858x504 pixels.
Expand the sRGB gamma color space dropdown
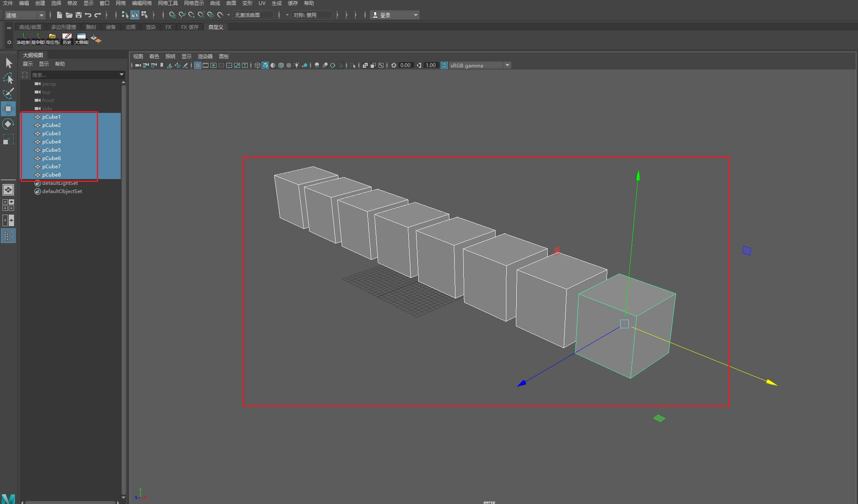tap(480, 65)
